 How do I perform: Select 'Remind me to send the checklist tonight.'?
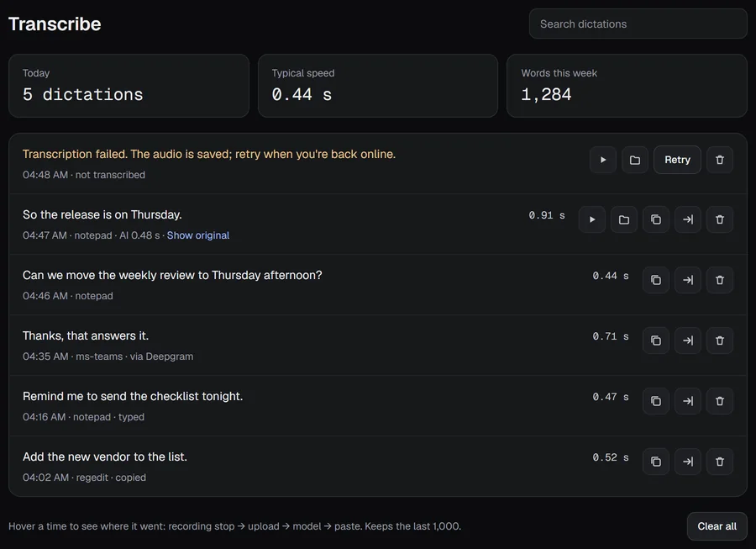pos(133,397)
